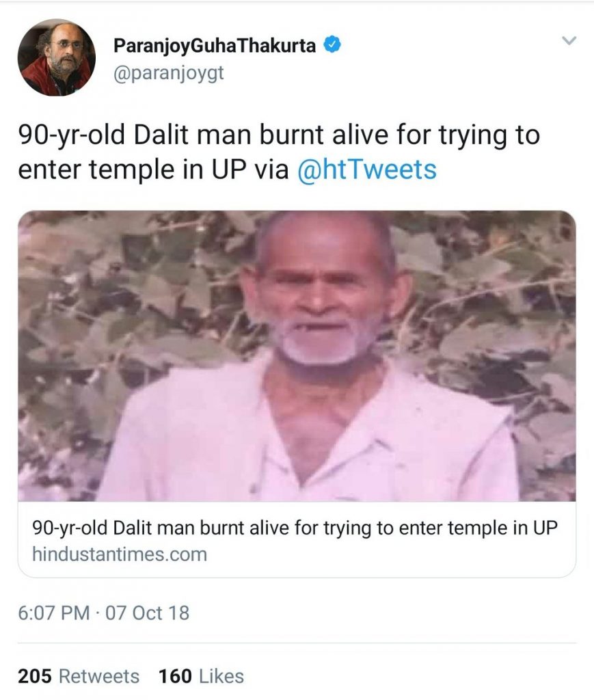This screenshot has width=594, height=700.
Task: Expand the tweet options chevron
Action: tap(569, 42)
